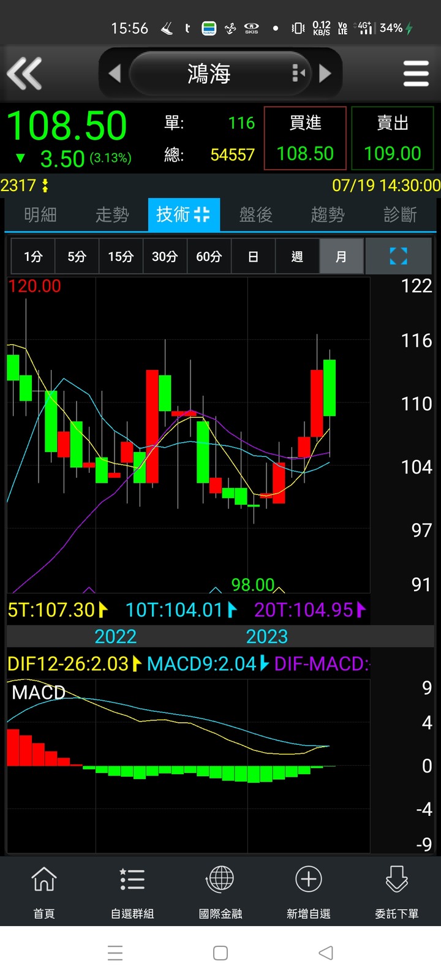Open MACD9 parameter setting

tap(208, 664)
